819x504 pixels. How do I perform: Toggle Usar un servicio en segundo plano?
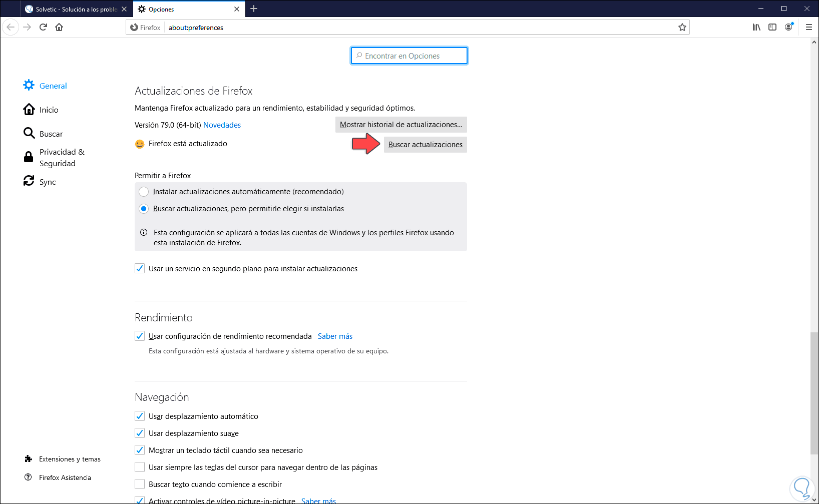point(140,269)
